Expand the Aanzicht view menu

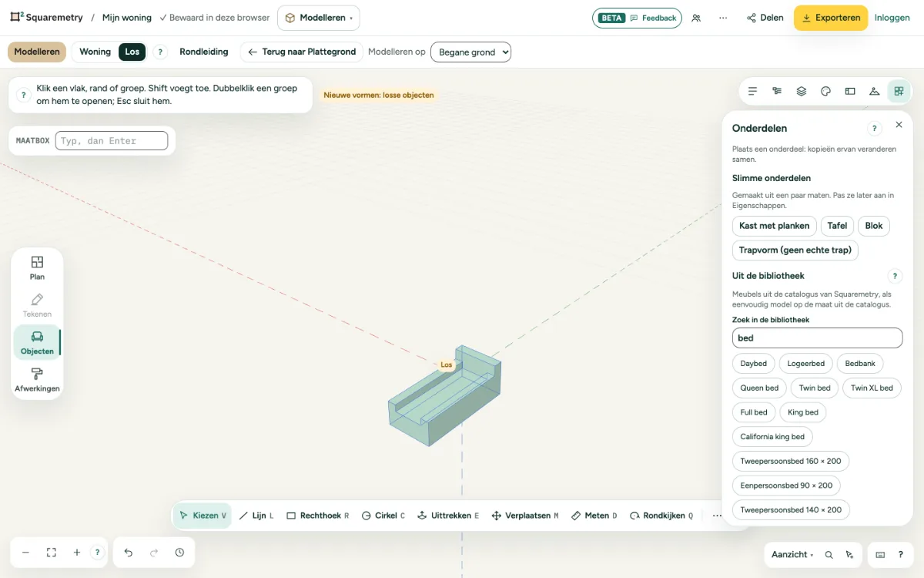coord(792,554)
